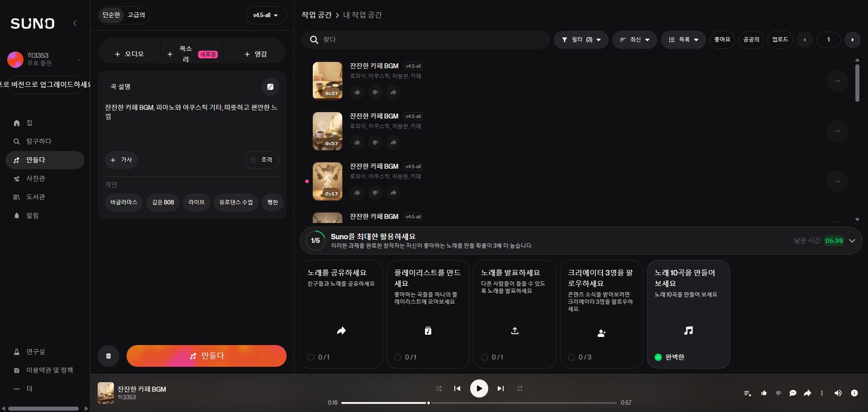Collapse the Suno tasks panel chevron
The image size is (868, 412).
852,241
